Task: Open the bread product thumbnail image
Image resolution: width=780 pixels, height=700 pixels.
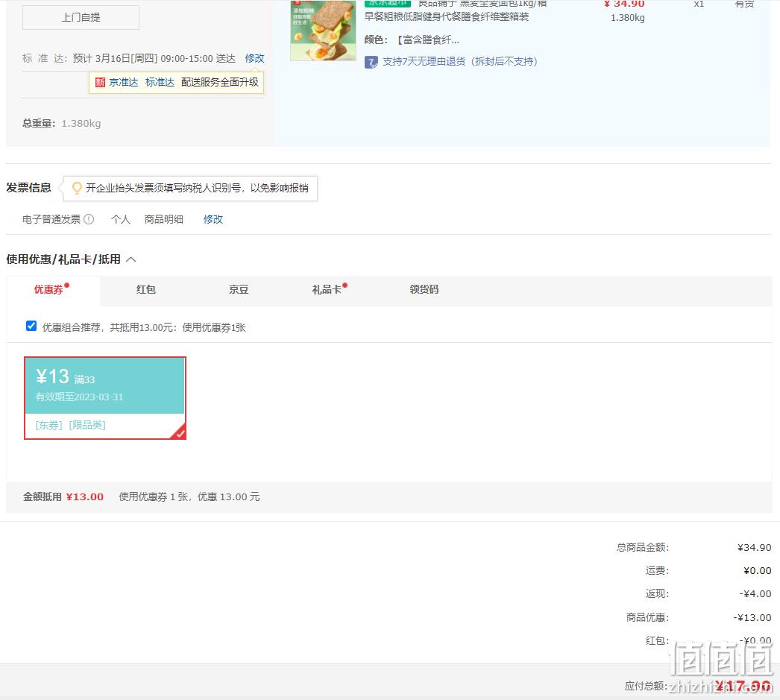Action: pos(324,31)
